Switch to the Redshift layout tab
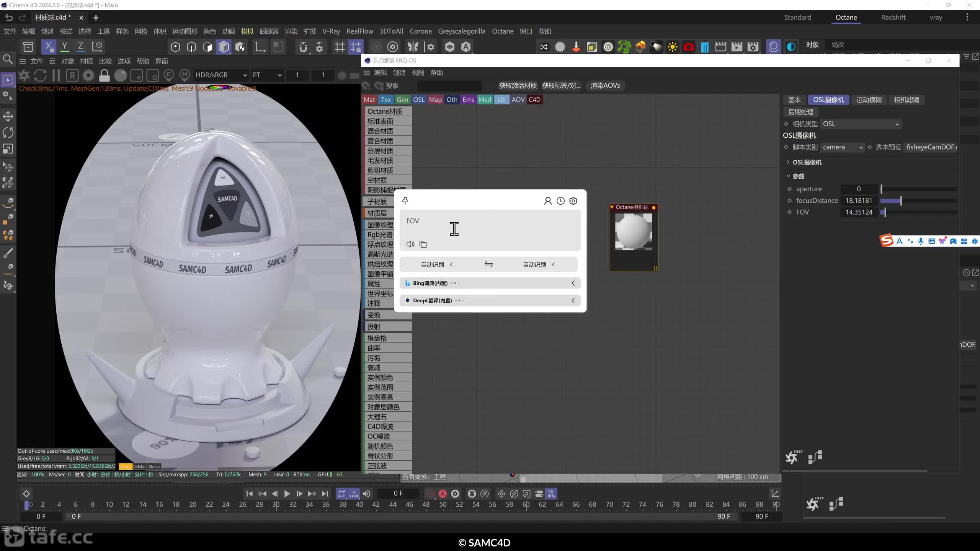This screenshot has width=980, height=551. [x=893, y=17]
